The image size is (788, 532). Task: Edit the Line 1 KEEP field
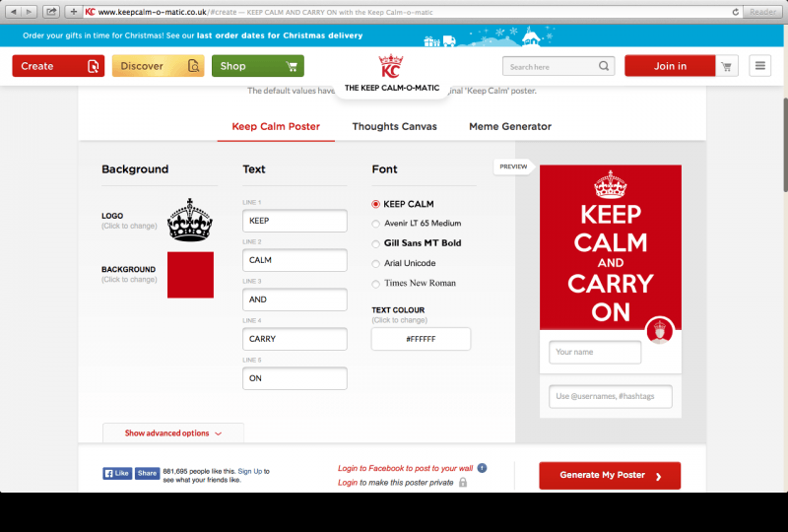(x=295, y=221)
